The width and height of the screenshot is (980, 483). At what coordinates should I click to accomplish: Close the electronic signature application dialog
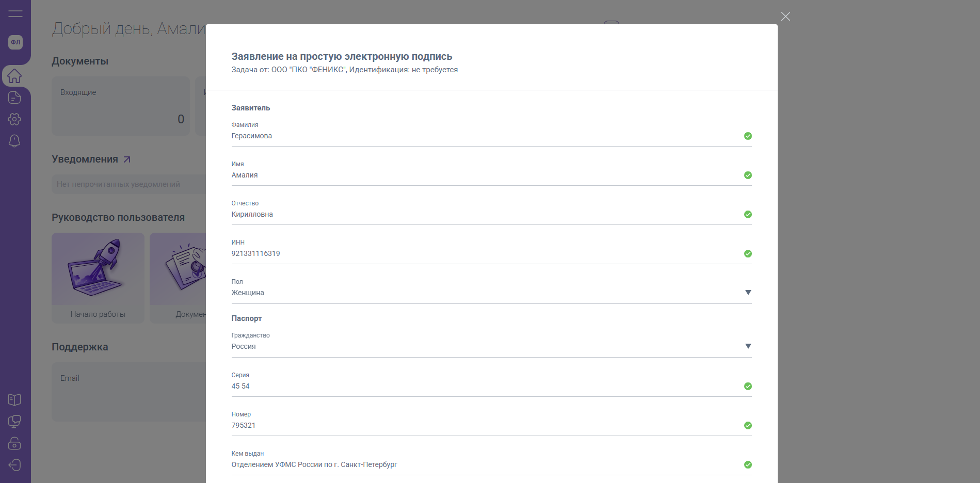point(785,17)
